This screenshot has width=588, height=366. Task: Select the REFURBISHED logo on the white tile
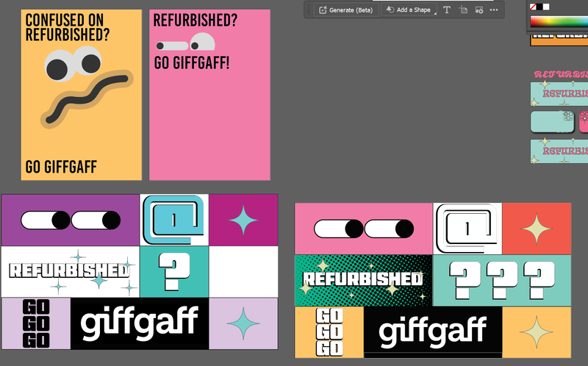[70, 270]
